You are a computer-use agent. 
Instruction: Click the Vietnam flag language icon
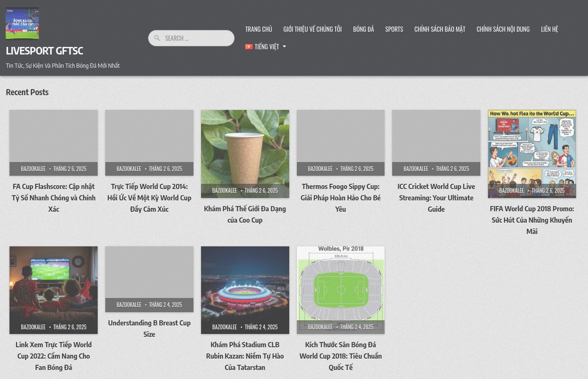click(x=249, y=46)
